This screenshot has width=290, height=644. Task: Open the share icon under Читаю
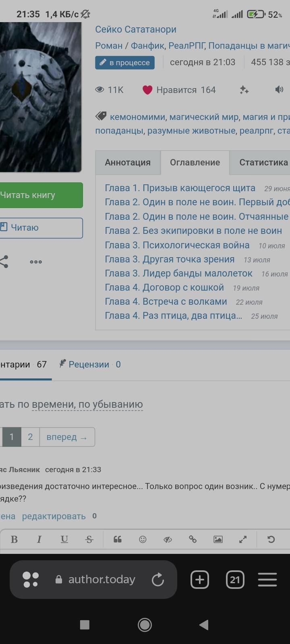[4, 262]
